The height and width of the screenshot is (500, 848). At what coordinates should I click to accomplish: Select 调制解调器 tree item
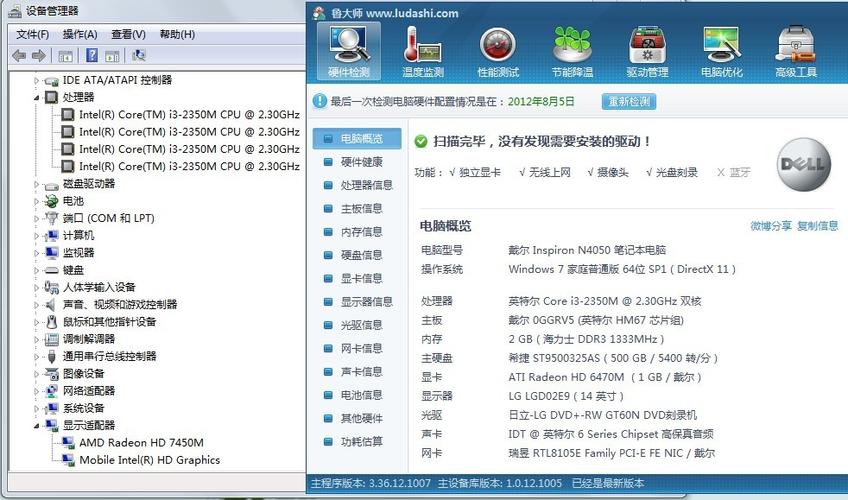coord(89,339)
